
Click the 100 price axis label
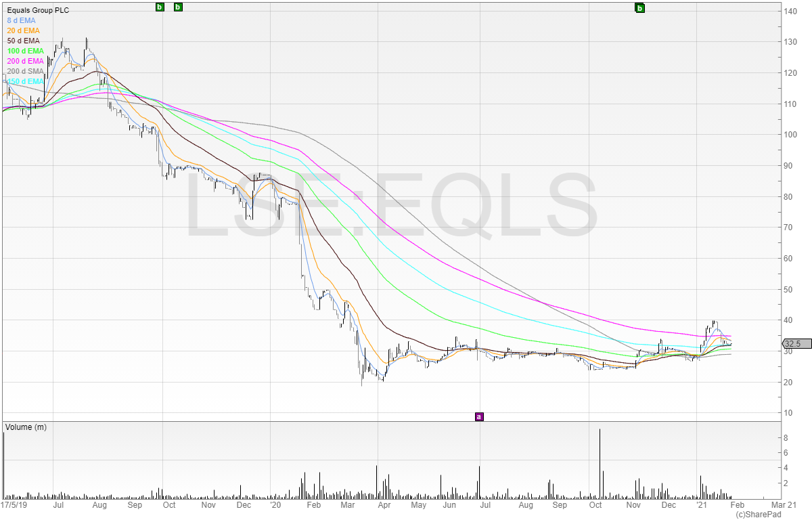point(792,135)
